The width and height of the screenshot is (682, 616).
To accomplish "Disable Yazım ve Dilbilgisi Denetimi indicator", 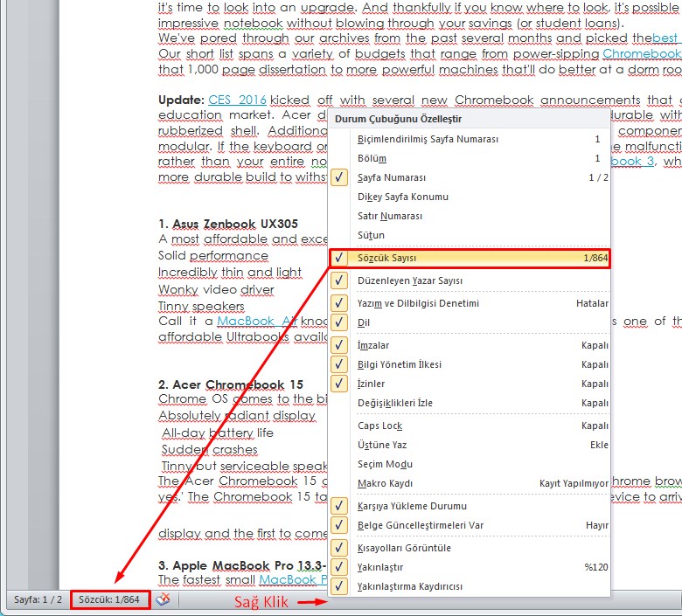I will [418, 303].
